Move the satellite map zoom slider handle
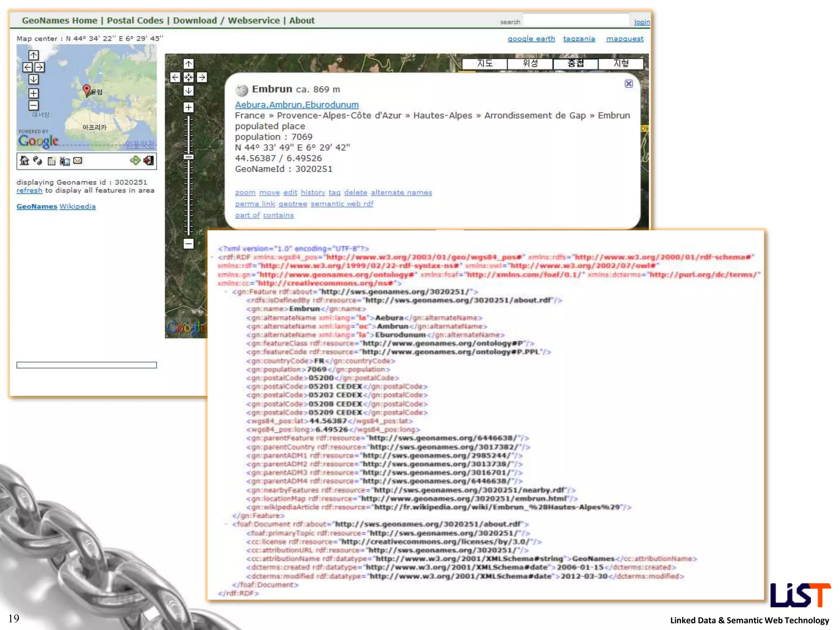 [x=189, y=157]
